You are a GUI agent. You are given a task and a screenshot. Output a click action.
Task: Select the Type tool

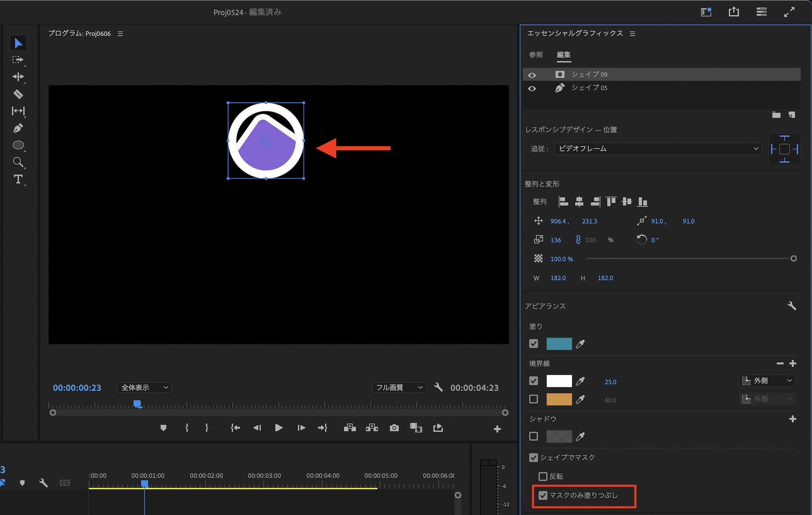[18, 179]
